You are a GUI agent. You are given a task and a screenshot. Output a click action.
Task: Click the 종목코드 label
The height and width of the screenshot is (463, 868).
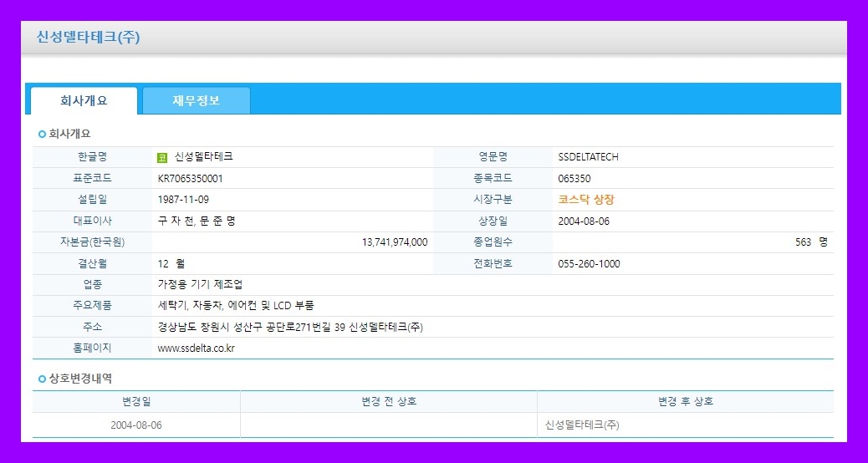click(493, 178)
